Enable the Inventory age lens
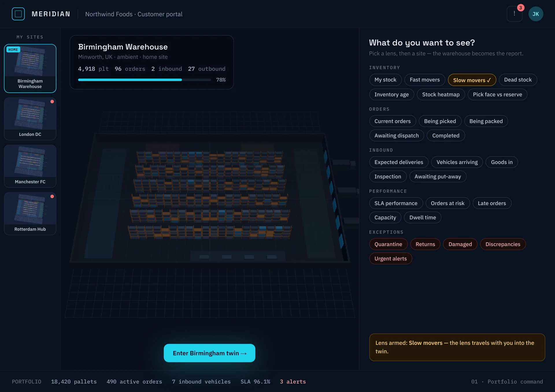Viewport: 555px width, 392px height. tap(391, 94)
